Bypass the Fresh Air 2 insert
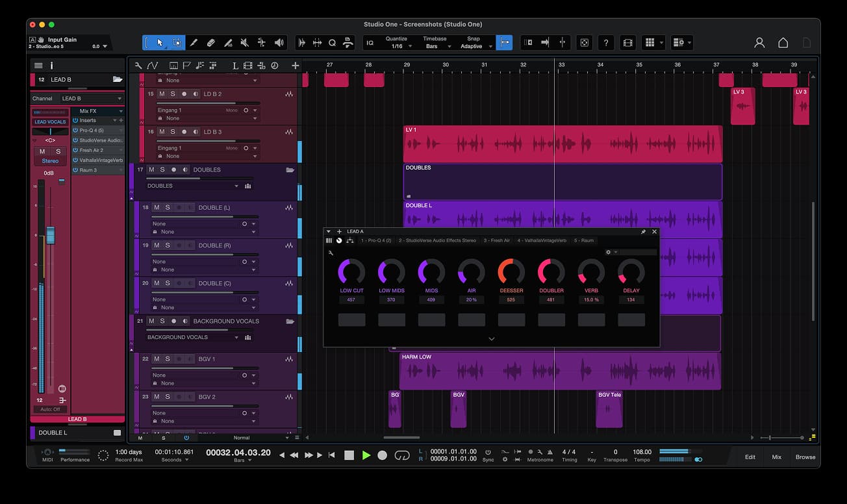The width and height of the screenshot is (847, 504). click(75, 150)
